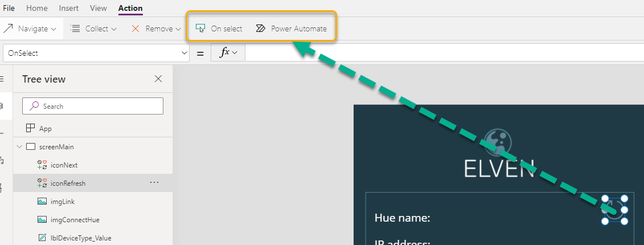Expand the fx formula options chevron
This screenshot has width=644, height=245.
[235, 53]
